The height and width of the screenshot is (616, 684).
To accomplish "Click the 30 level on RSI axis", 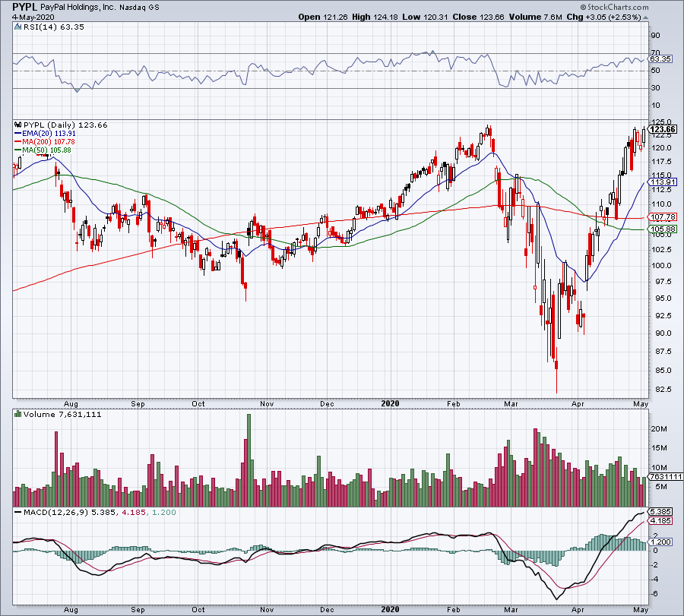I will tap(655, 88).
